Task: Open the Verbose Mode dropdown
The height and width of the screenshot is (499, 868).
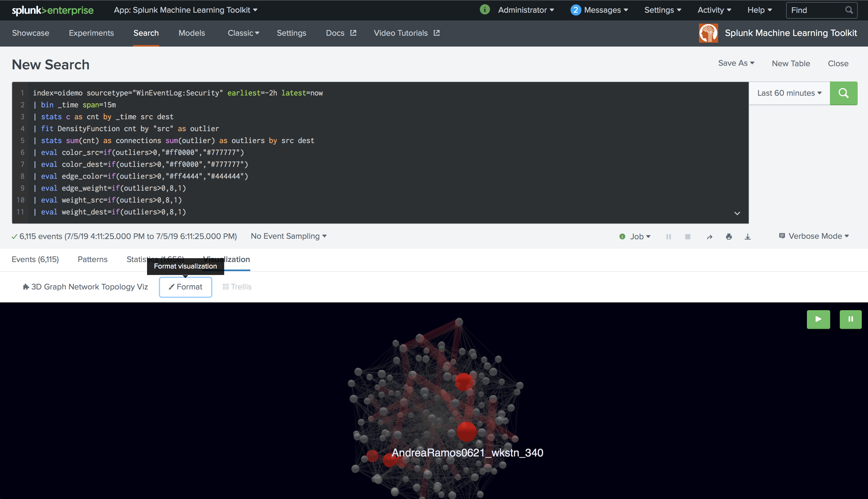Action: [x=814, y=236]
